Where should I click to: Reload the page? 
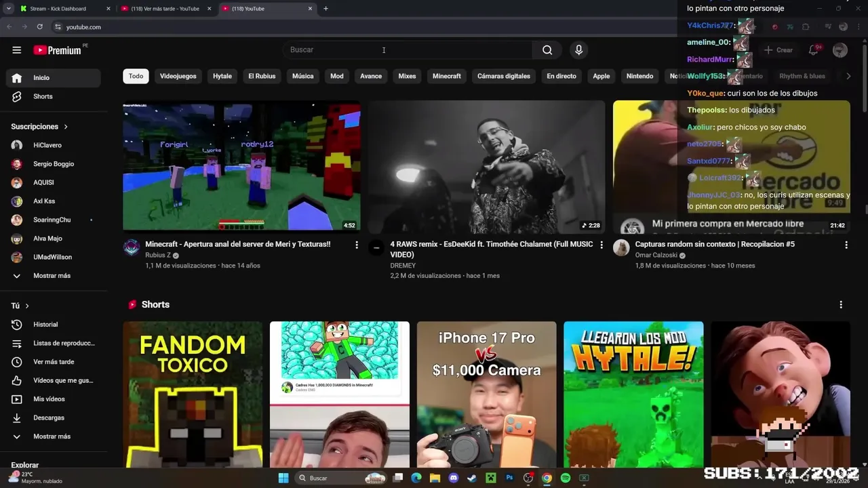pyautogui.click(x=39, y=27)
